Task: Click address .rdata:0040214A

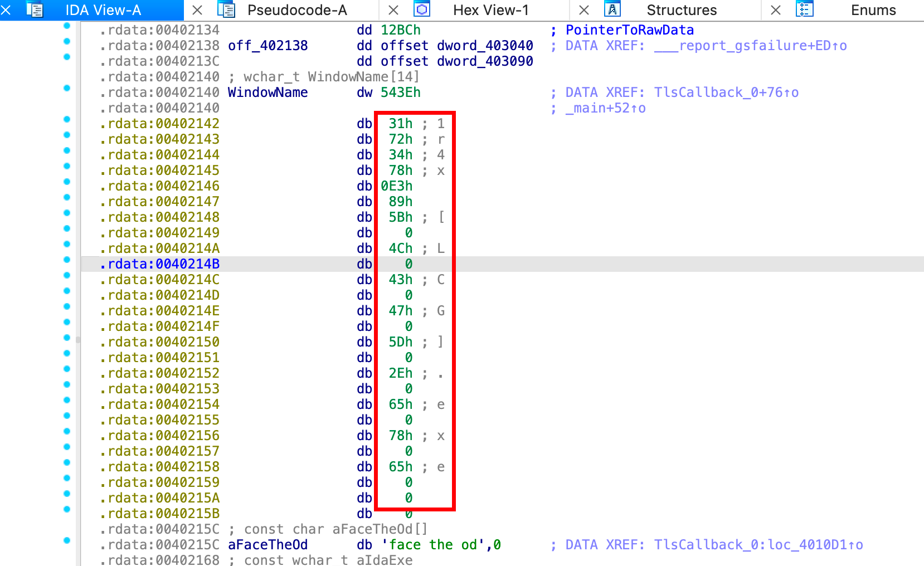Action: [160, 248]
